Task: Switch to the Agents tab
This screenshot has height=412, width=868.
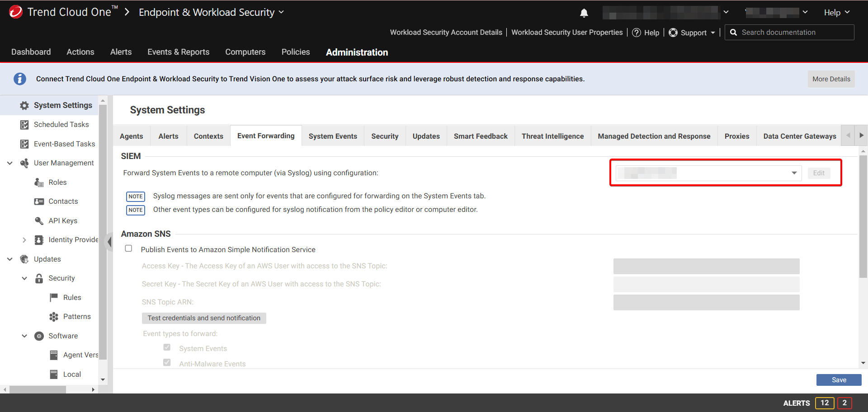Action: 131,136
